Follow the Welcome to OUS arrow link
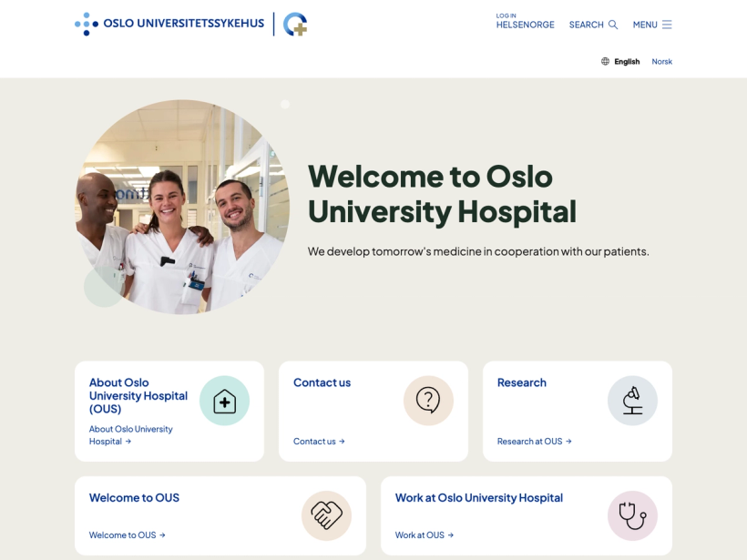The height and width of the screenshot is (560, 747). click(128, 535)
